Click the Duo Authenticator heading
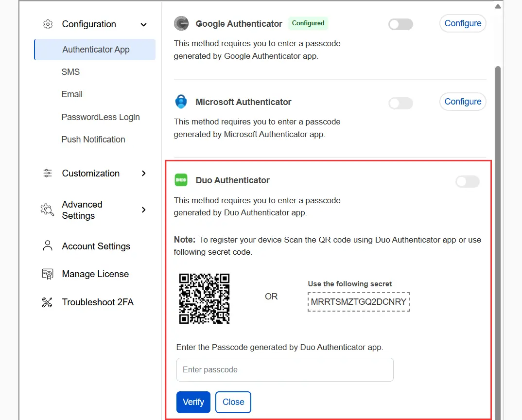Viewport: 522px width, 420px height. (232, 180)
